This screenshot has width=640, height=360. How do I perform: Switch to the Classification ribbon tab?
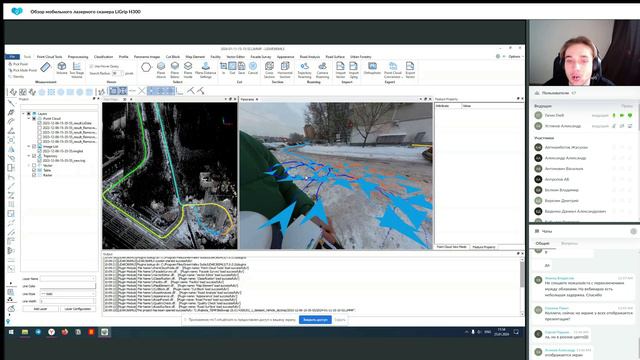point(103,57)
